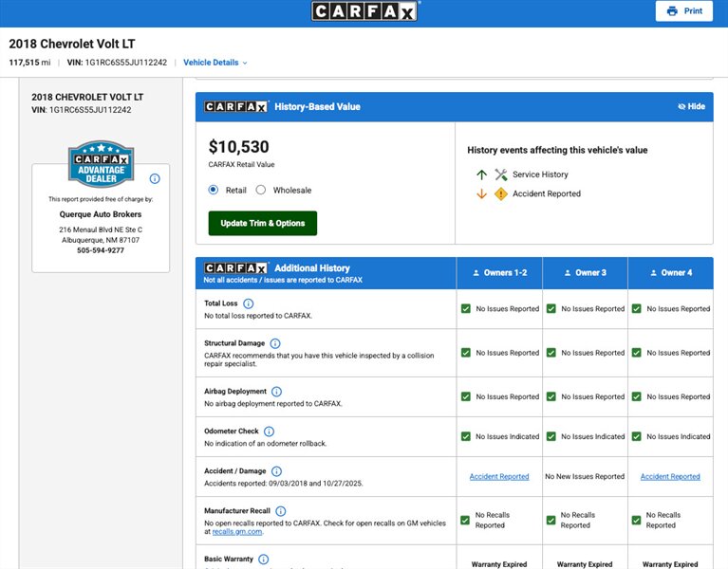The width and height of the screenshot is (728, 569).
Task: Click Accidents reported dates text
Action: [x=284, y=484]
